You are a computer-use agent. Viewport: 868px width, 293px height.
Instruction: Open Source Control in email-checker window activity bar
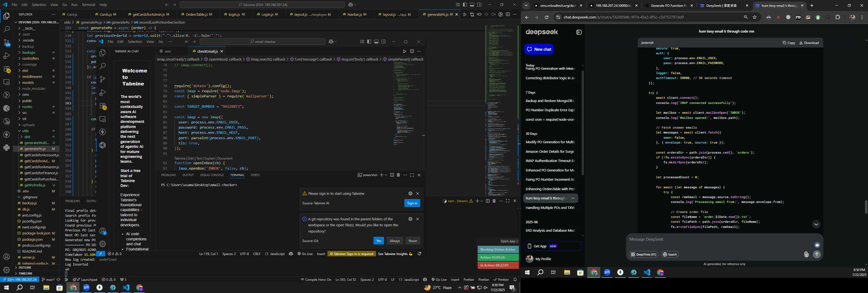[103, 79]
